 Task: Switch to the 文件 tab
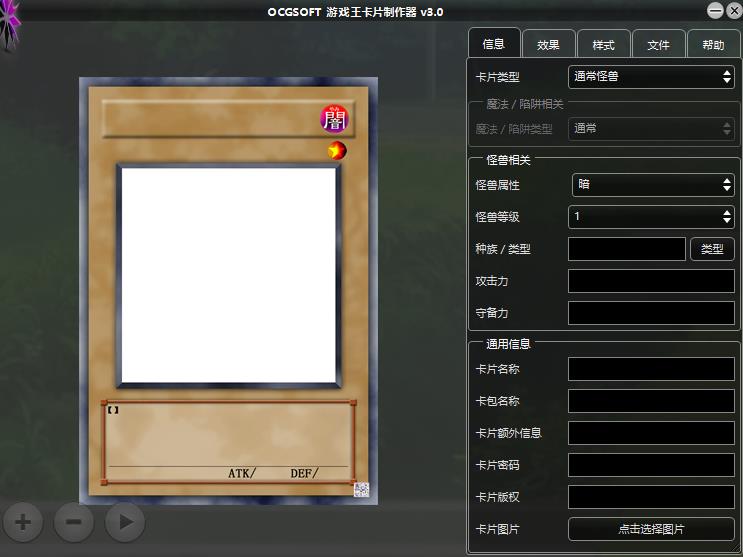[x=658, y=45]
